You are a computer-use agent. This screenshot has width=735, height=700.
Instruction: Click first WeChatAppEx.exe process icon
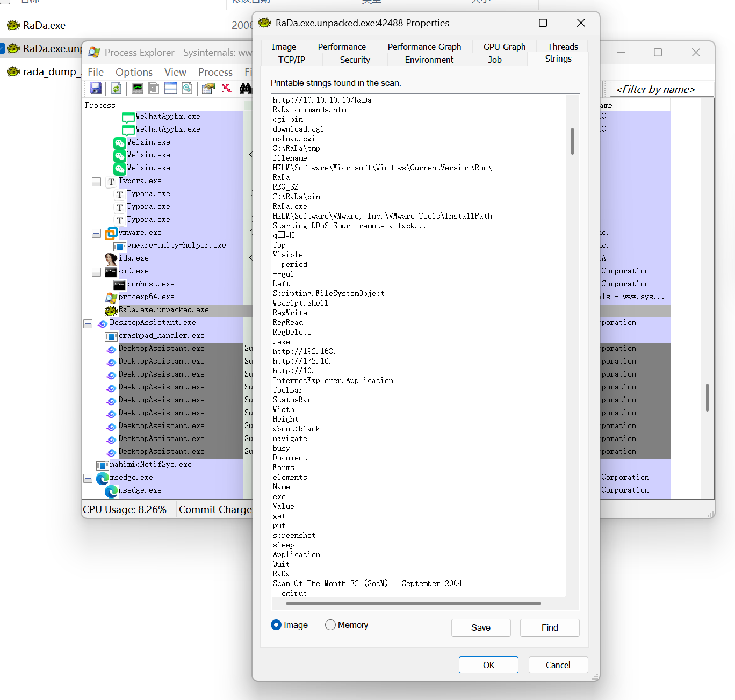point(128,117)
